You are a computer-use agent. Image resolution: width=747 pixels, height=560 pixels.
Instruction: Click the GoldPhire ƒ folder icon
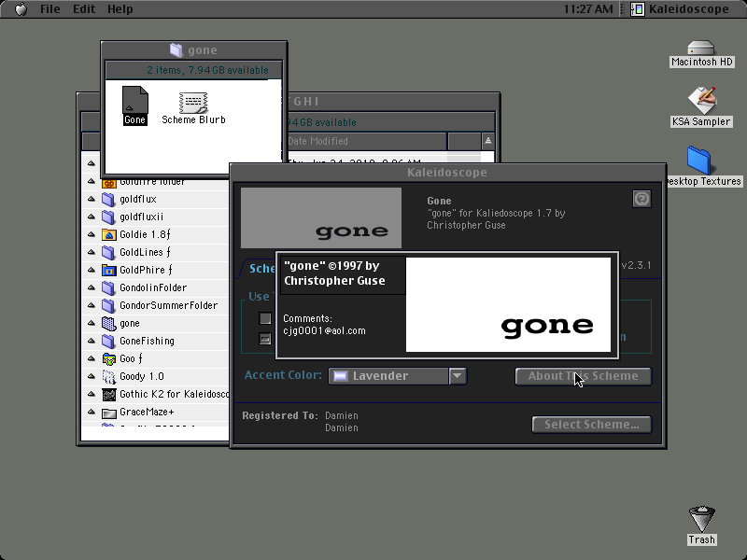click(x=108, y=270)
